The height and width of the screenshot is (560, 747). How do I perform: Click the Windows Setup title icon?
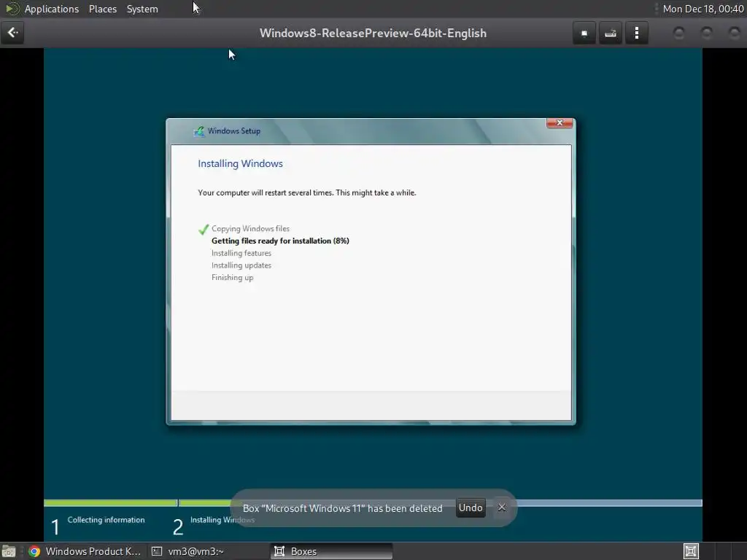tap(199, 131)
